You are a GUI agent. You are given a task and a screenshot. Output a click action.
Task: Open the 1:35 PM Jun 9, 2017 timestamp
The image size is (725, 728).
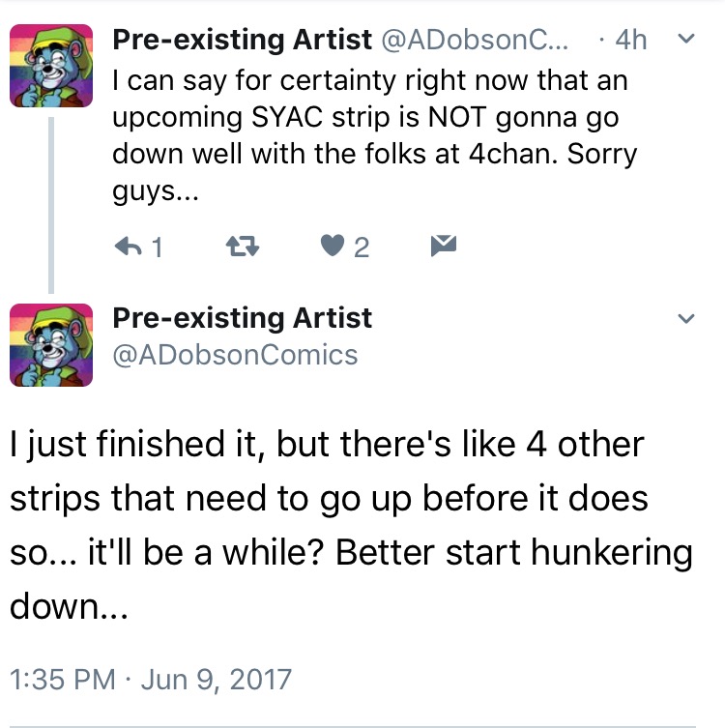tap(151, 680)
